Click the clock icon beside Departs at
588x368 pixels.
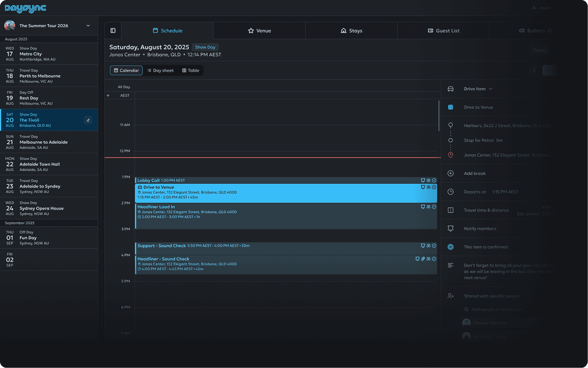[x=451, y=191]
